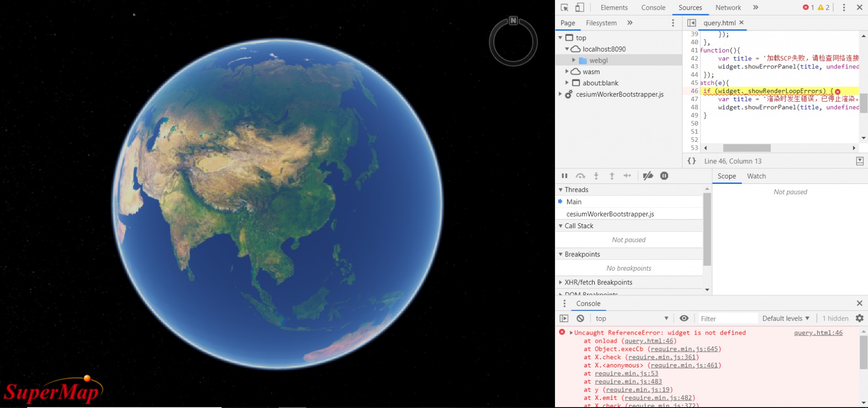Show the console sidebar icon

pos(564,319)
